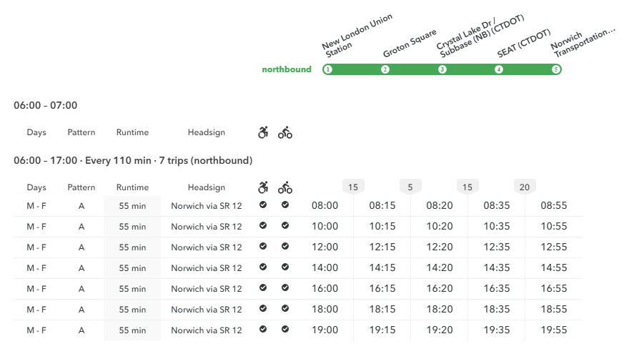
Task: Click the Pattern column header in second table
Action: point(81,187)
